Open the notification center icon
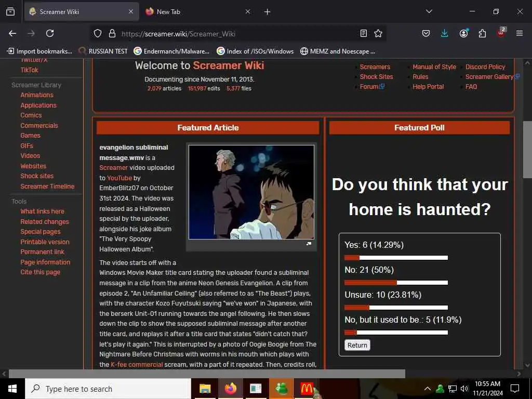This screenshot has height=399, width=532. [x=515, y=389]
